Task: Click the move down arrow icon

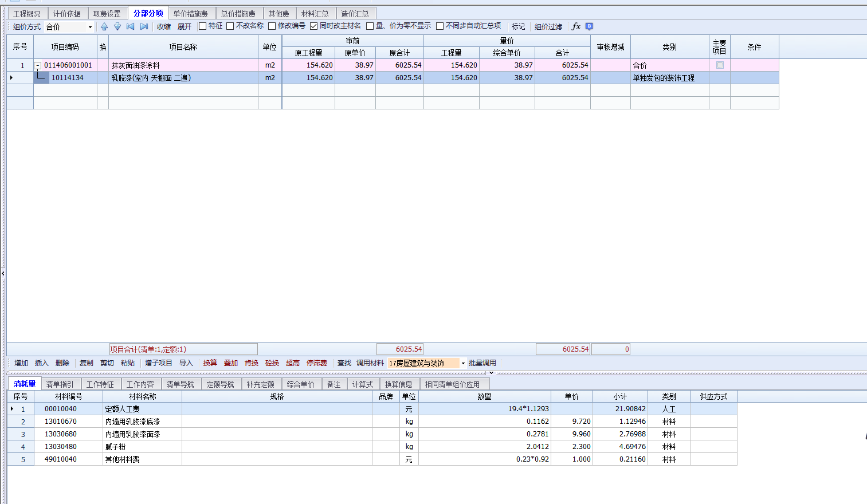Action: [x=117, y=26]
